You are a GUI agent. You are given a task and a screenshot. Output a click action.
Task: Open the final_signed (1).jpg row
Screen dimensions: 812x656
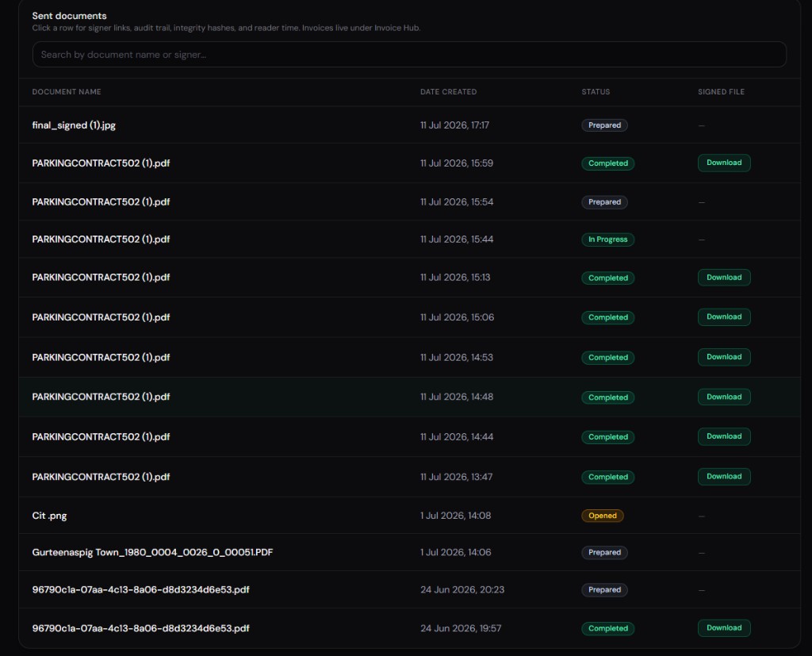point(409,125)
